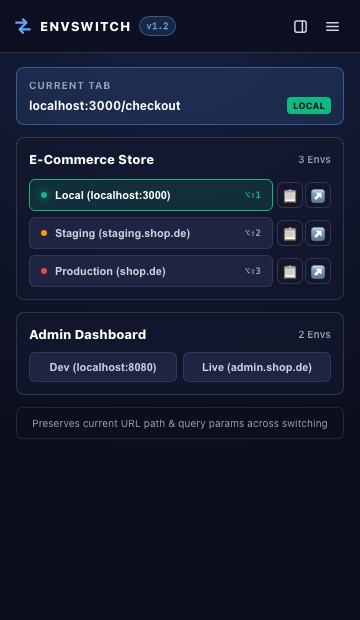Click the Preserves current URL path footer note
Screen dimensions: 360x620
point(180,423)
